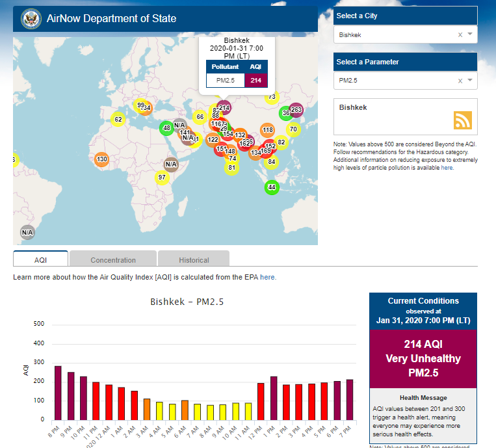The image size is (496, 448).
Task: Expand the Select a Parameter dropdown arrow
Action: 470,81
